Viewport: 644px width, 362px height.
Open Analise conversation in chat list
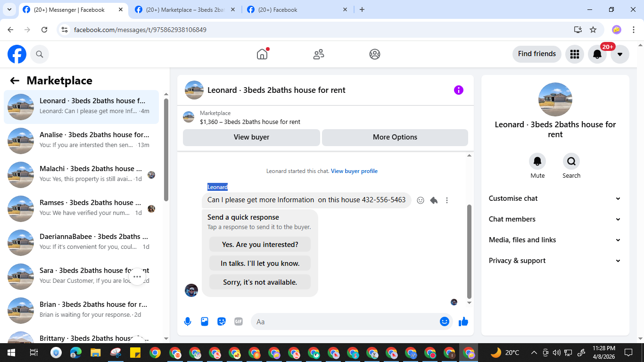pos(81,141)
